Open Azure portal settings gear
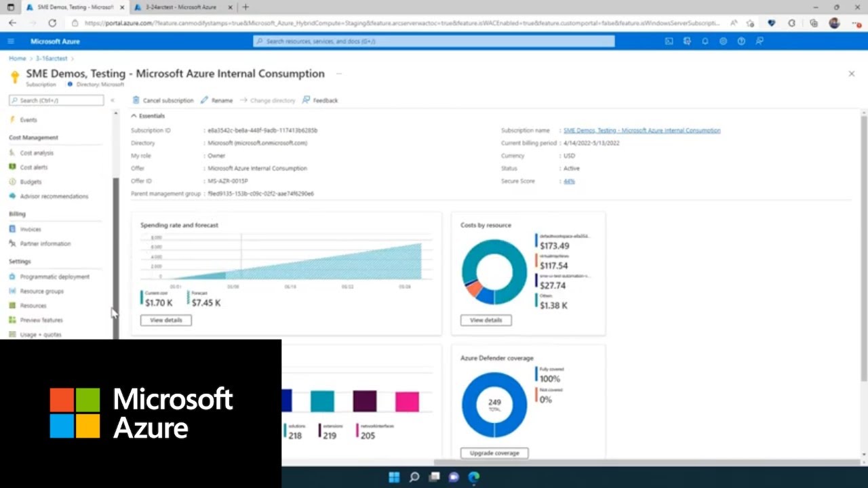Image resolution: width=868 pixels, height=488 pixels. coord(723,41)
